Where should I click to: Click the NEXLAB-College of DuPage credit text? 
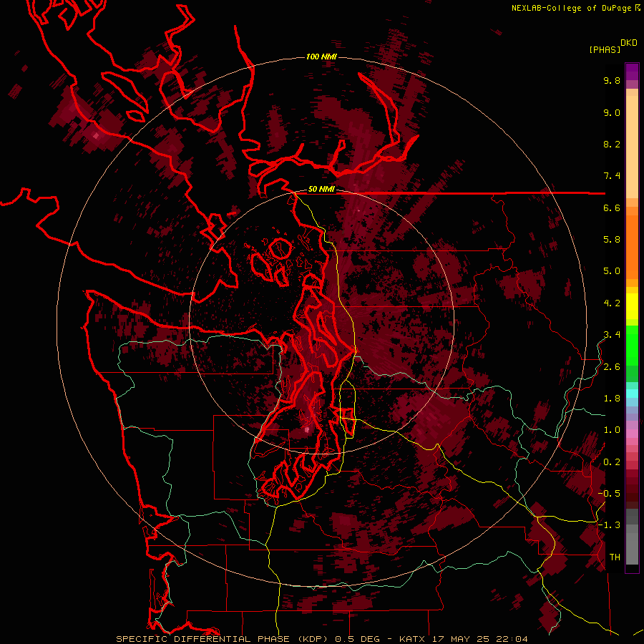pyautogui.click(x=572, y=8)
